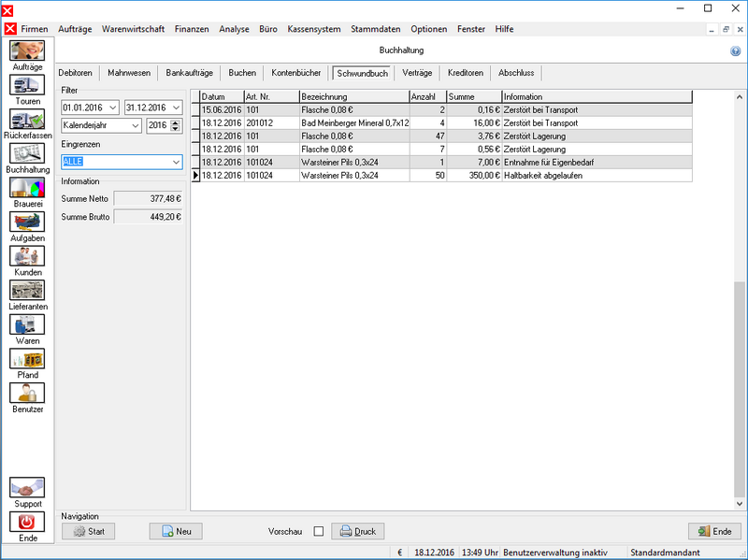748x560 pixels.
Task: Enable the Vorschau checkbox
Action: coord(319,531)
